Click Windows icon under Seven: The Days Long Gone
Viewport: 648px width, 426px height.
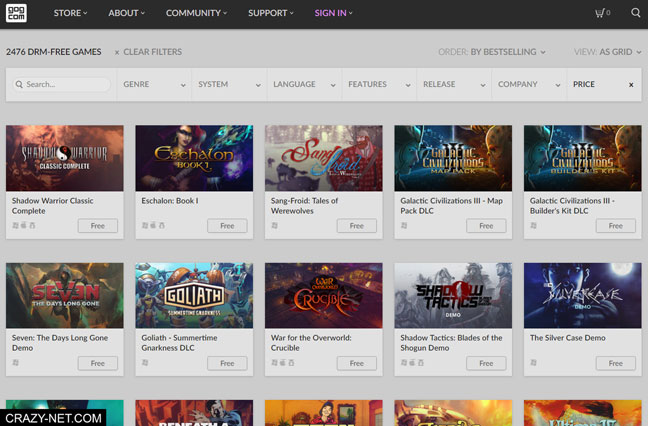point(16,362)
